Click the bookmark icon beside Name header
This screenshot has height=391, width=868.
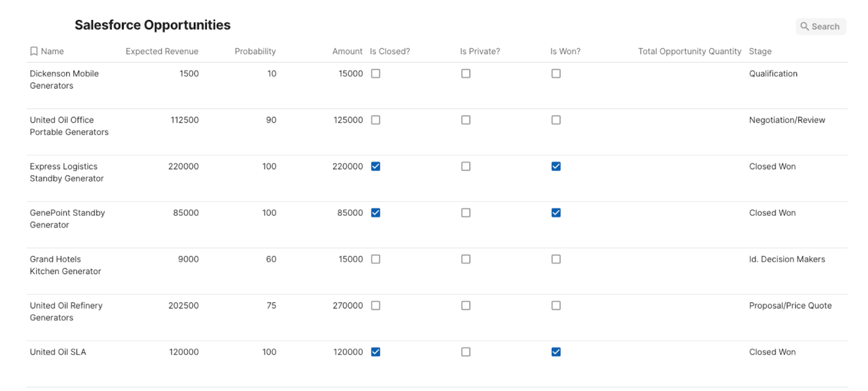coord(34,51)
